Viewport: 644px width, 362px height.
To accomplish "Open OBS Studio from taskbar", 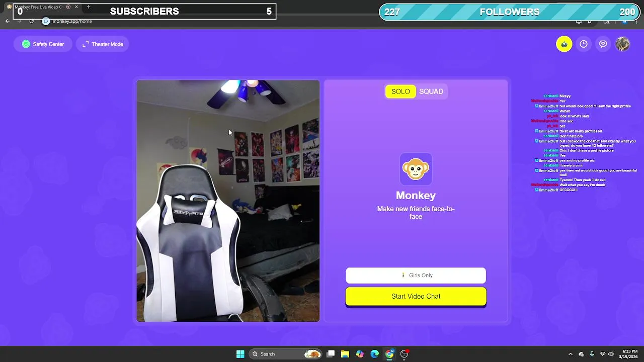I will click(x=404, y=354).
